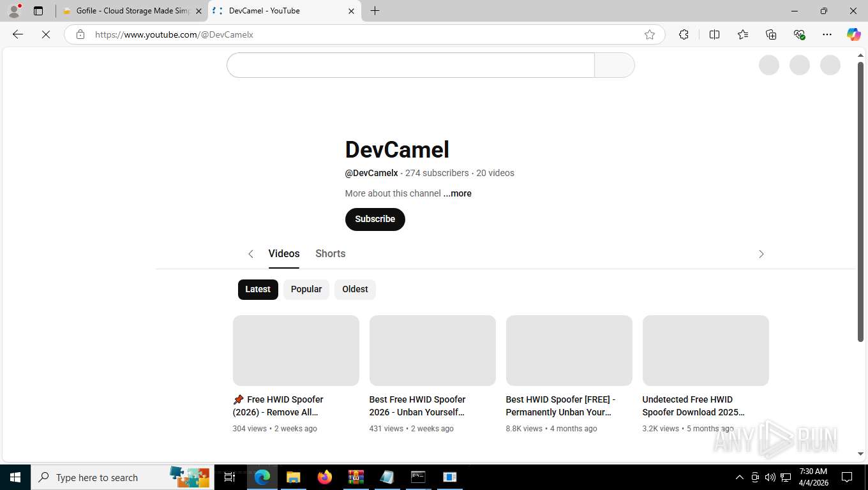The width and height of the screenshot is (868, 490).
Task: Click @DevCamelx channel handle
Action: click(371, 173)
